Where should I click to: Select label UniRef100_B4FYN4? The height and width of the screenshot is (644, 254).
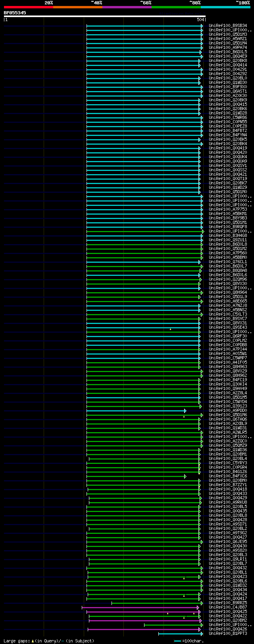click(x=228, y=135)
